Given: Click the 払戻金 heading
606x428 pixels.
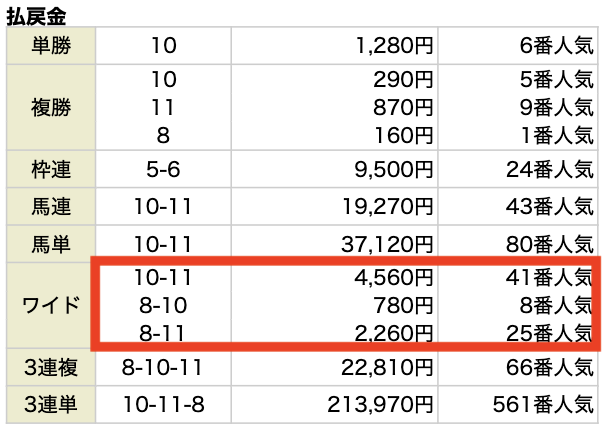Looking at the screenshot, I should point(32,15).
